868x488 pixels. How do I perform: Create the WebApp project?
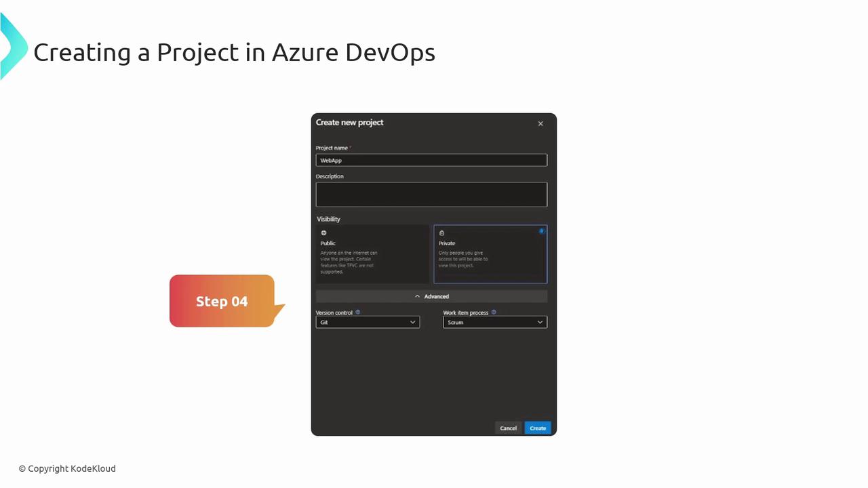coord(538,428)
